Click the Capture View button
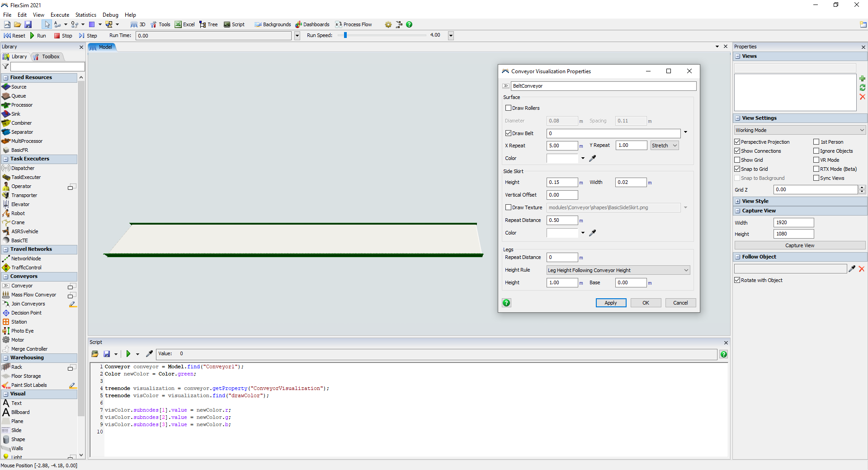Viewport: 868px width, 470px height. [x=799, y=245]
